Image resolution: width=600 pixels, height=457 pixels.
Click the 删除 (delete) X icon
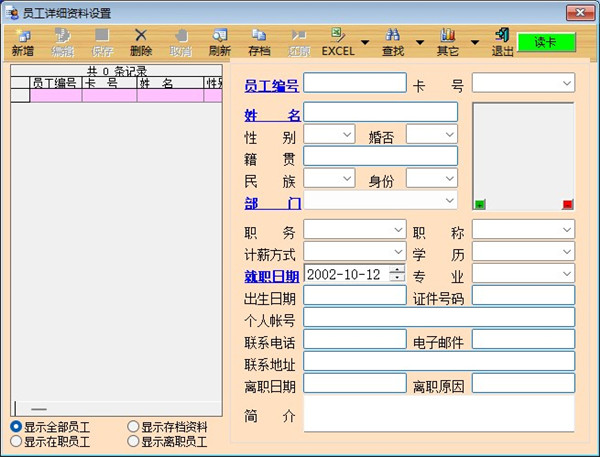tap(141, 35)
